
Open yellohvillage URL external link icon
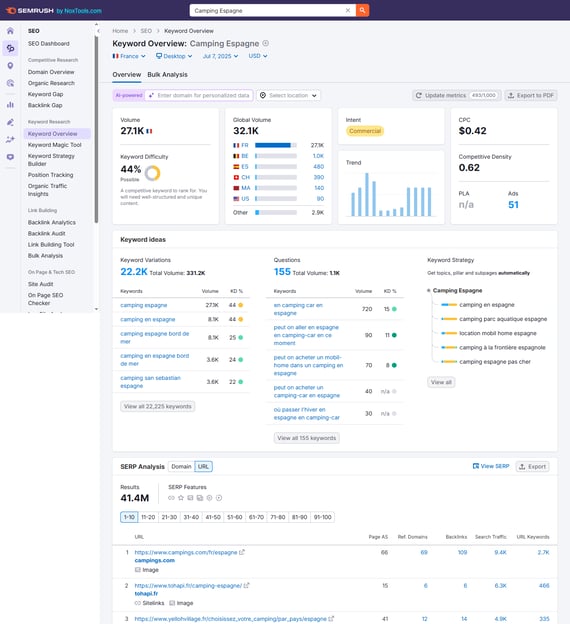pyautogui.click(x=331, y=619)
